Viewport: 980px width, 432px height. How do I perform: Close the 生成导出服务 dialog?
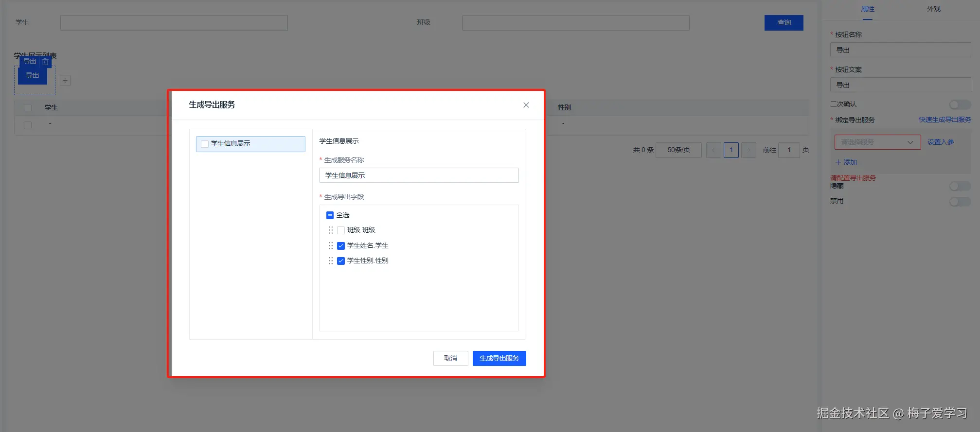tap(526, 105)
